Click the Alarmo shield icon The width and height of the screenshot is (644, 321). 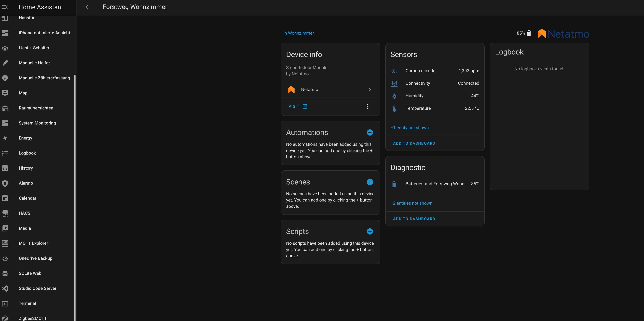[x=5, y=183]
